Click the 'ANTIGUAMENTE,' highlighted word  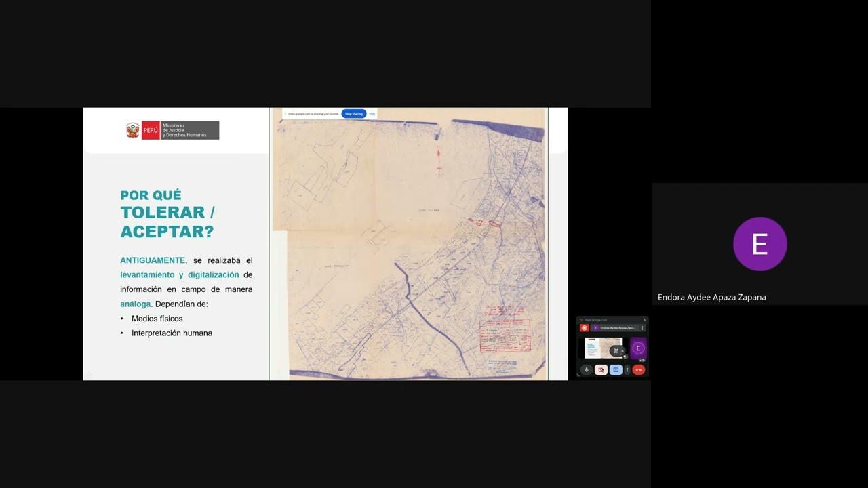[x=154, y=260]
